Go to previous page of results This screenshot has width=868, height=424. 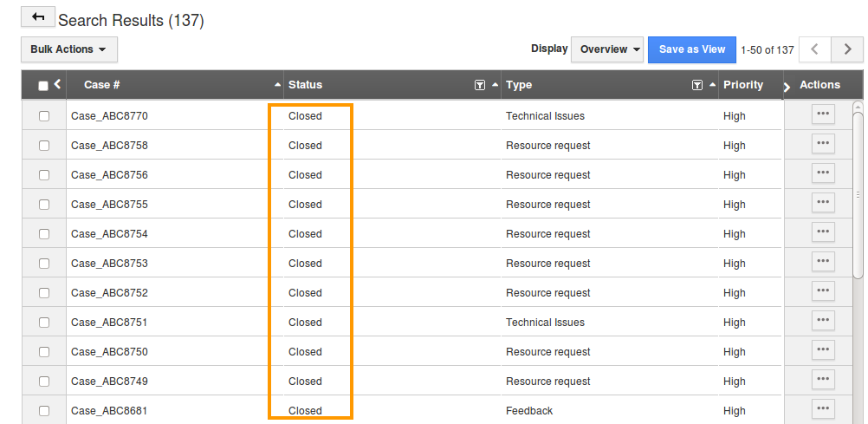pyautogui.click(x=815, y=49)
